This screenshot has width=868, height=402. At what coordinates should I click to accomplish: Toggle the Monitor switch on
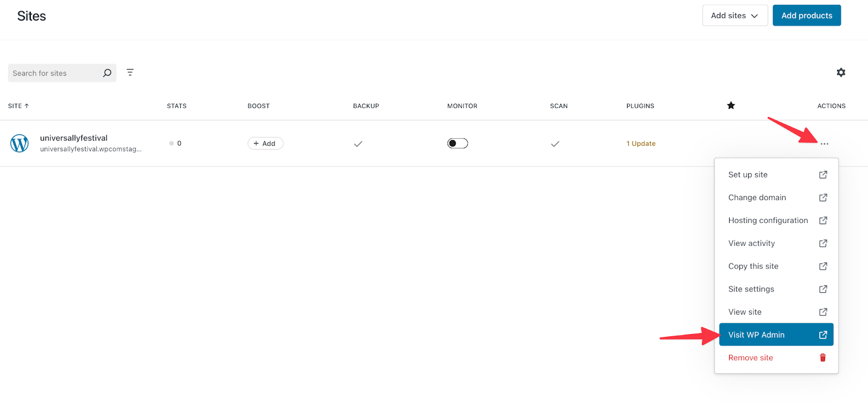[457, 143]
